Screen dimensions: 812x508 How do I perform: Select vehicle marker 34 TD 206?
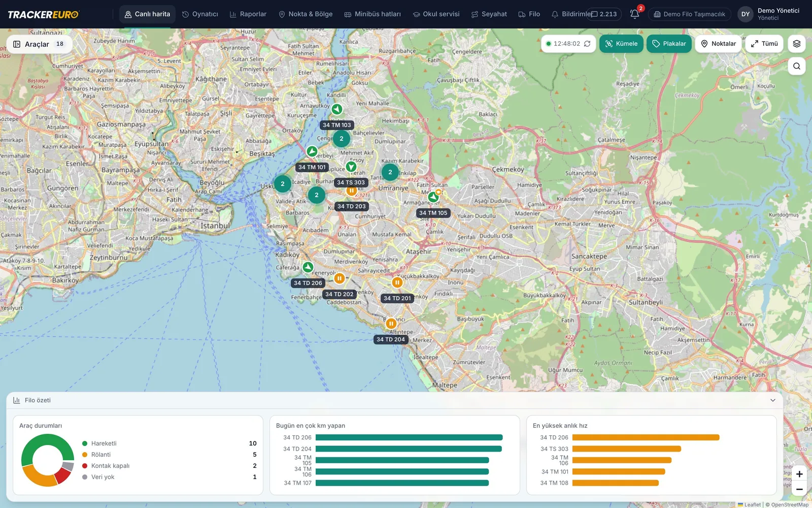tap(308, 267)
